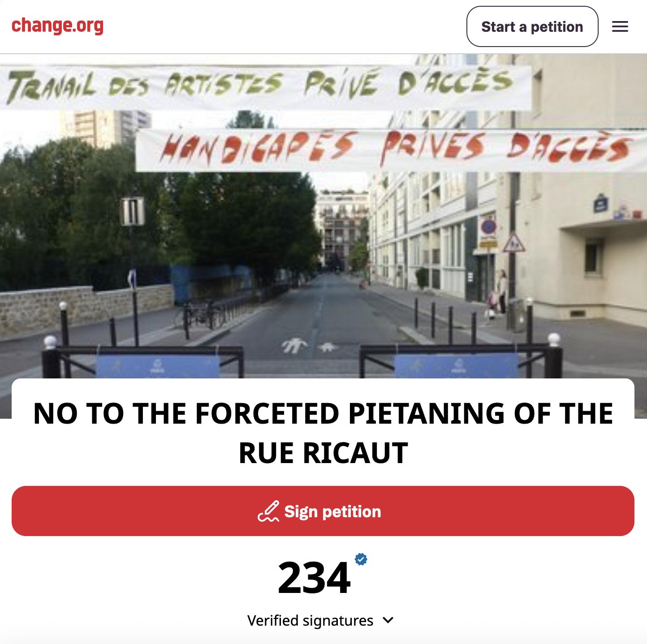
Task: Click the round no-parking sign in photo
Action: point(488,227)
